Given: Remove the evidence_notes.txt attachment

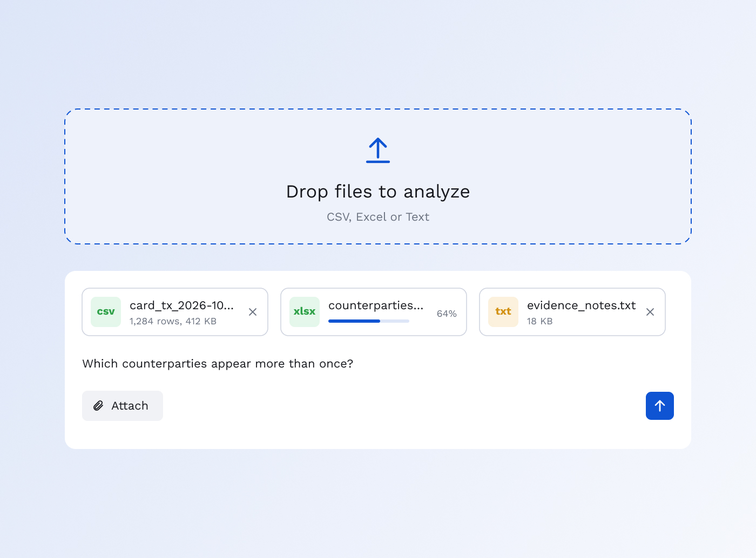Looking at the screenshot, I should point(650,312).
